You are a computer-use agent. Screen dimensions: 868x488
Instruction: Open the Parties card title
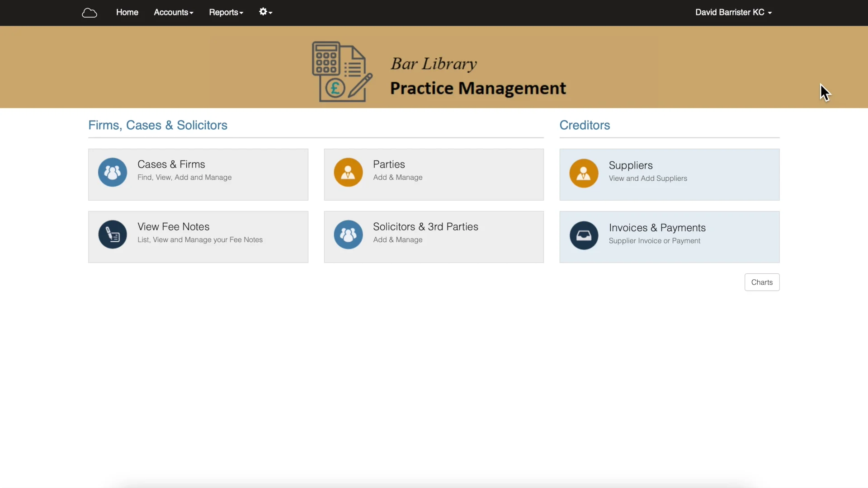(389, 164)
